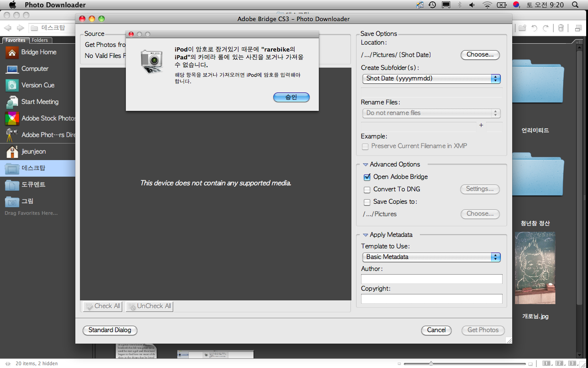Enable the Save Copies to checkbox
Screen dimensions: 588x368
pos(367,202)
